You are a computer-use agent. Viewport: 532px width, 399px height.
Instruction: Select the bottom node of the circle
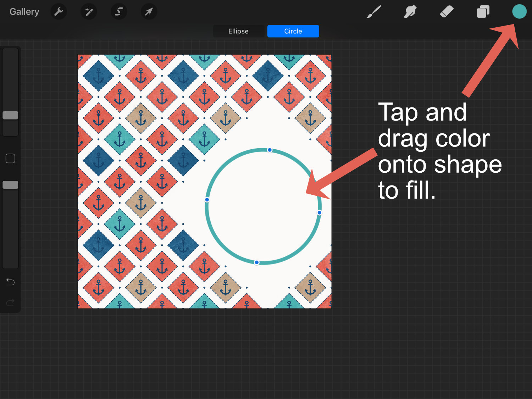257,262
